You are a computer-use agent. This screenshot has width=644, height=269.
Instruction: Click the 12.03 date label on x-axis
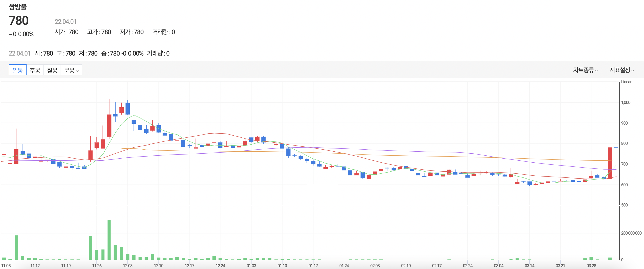(x=127, y=265)
